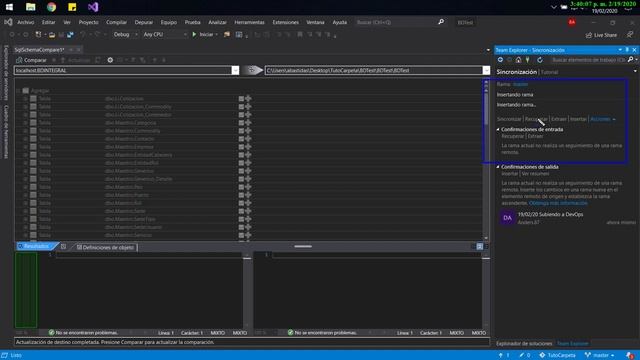Switch to the Team Explorer bottom tab

[573, 344]
